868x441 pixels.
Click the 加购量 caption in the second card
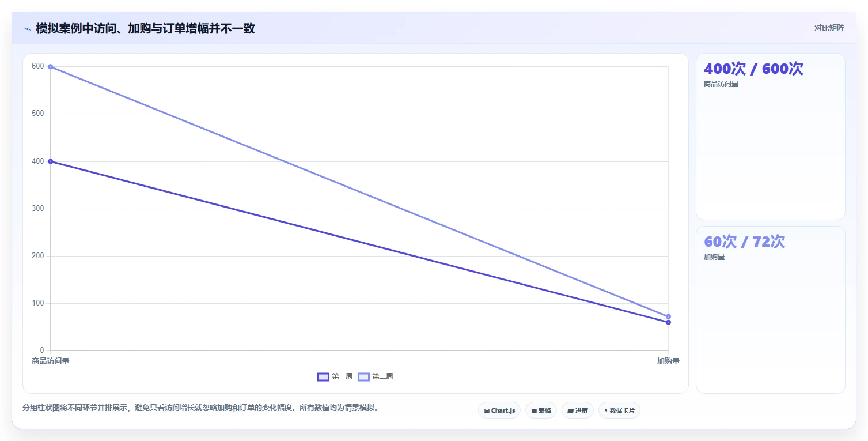click(714, 257)
